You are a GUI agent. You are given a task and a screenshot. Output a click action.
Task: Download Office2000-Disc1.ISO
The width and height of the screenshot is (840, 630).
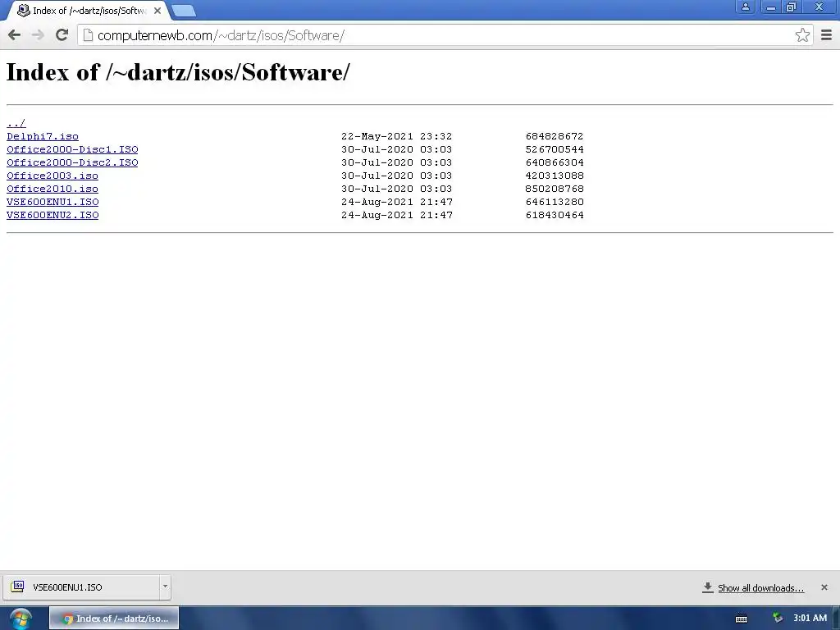click(x=72, y=149)
